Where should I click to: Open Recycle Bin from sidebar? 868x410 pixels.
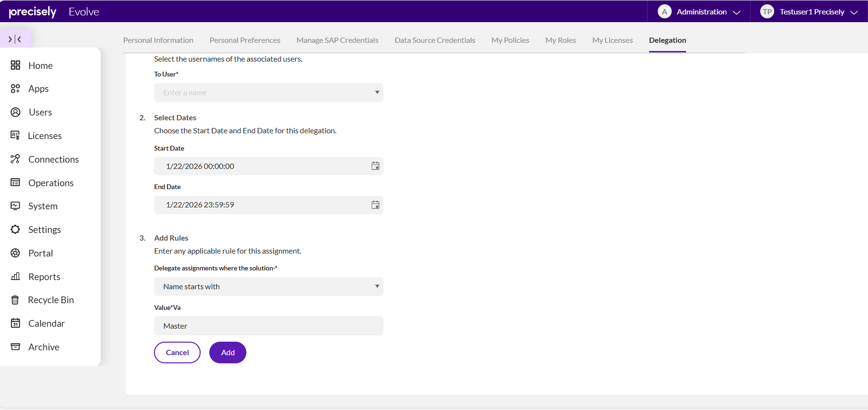[x=51, y=300]
